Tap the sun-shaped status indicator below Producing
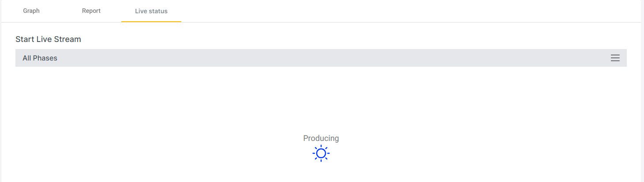 tap(321, 153)
